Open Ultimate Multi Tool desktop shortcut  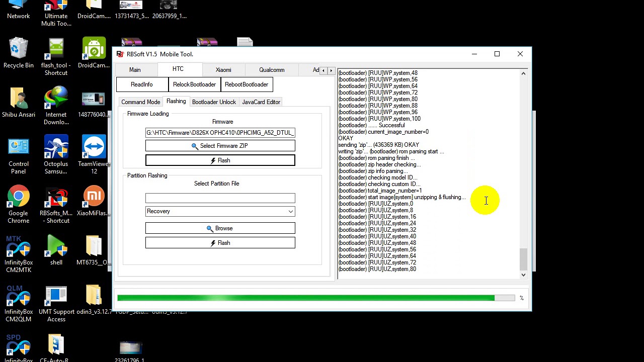(x=56, y=13)
